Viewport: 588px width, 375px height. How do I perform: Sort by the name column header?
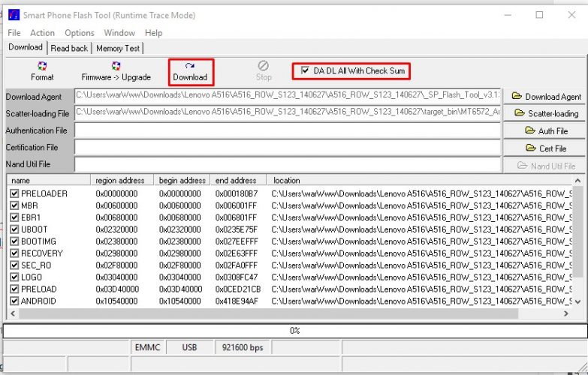point(49,180)
